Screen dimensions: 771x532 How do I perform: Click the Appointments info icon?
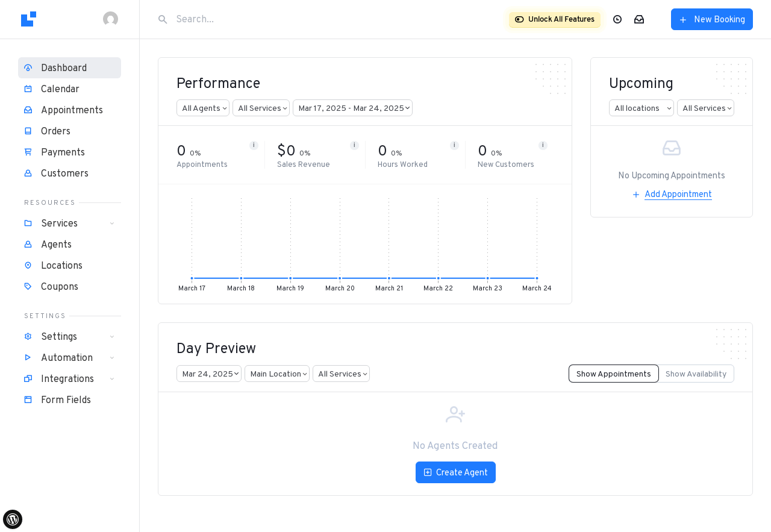click(254, 145)
